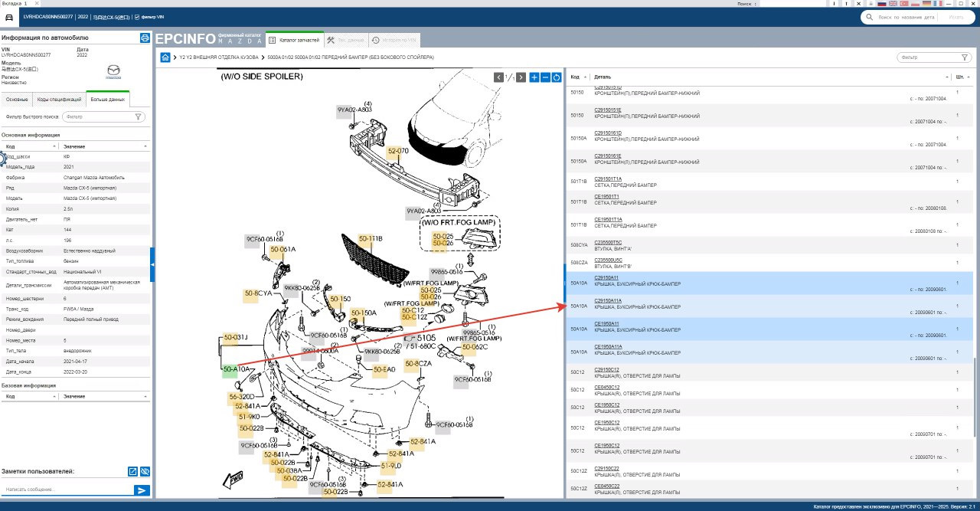Select diagram label 52-070
Screen dimensions: 980x511
coord(398,152)
